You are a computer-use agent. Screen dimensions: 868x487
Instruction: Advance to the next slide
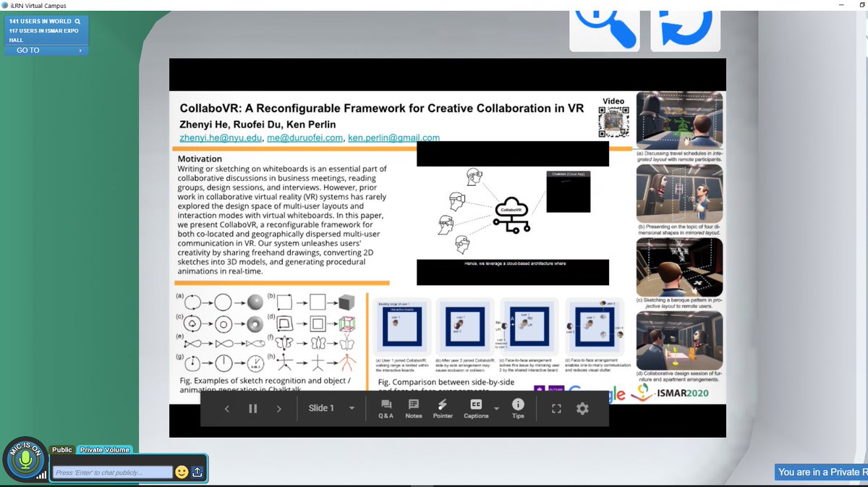point(279,409)
